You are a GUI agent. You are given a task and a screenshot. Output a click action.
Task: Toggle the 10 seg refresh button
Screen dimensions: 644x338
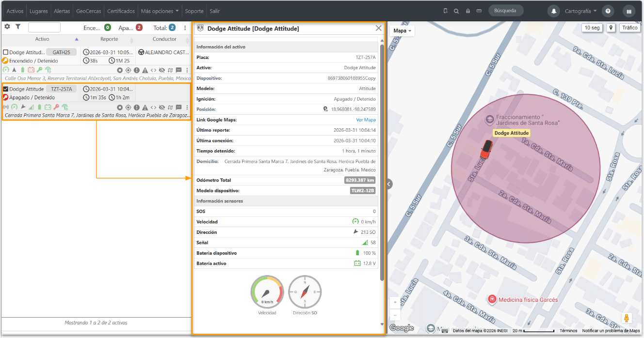592,28
